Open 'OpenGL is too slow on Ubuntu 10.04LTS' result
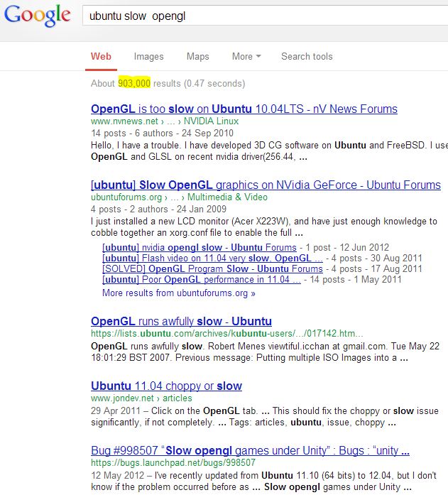The image size is (448, 495). point(244,109)
